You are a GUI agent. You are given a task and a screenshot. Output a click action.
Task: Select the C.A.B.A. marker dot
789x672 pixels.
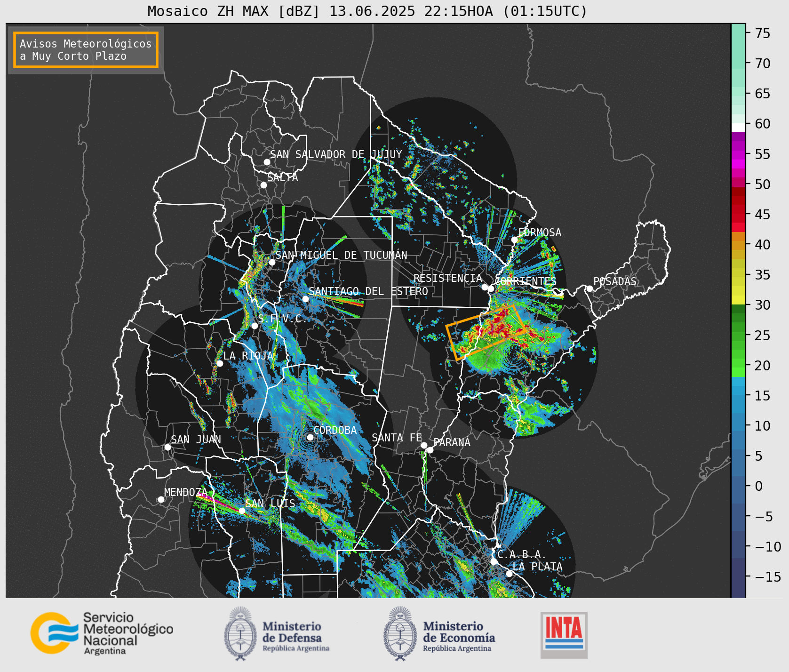click(x=494, y=561)
